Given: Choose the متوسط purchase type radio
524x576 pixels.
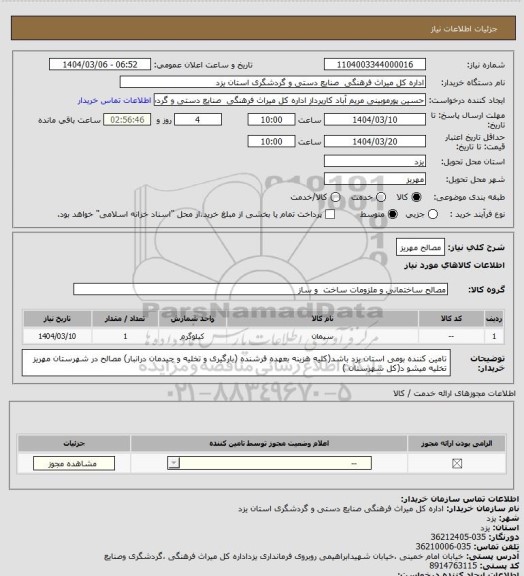Looking at the screenshot, I should click(392, 214).
